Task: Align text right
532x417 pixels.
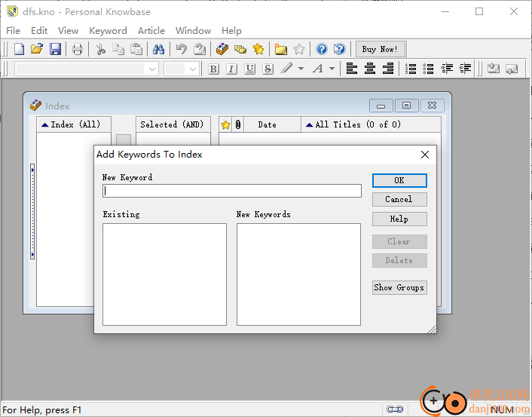Action: click(388, 69)
